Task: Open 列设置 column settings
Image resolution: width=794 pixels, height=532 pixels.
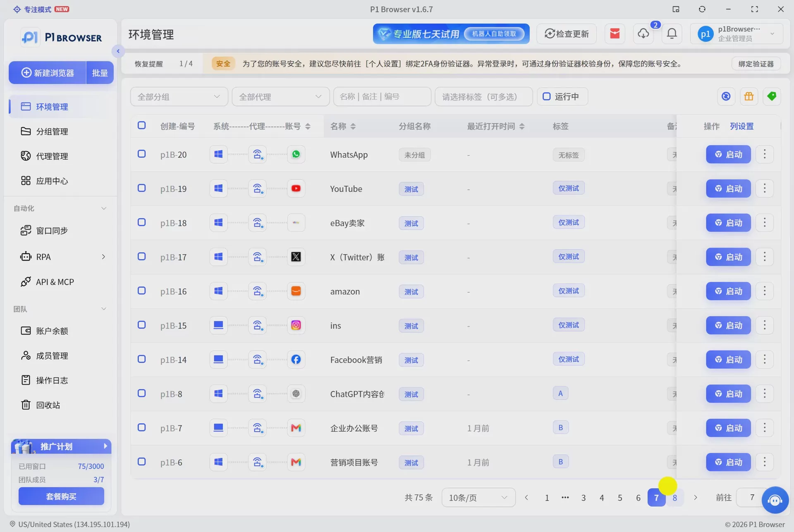Action: 742,126
